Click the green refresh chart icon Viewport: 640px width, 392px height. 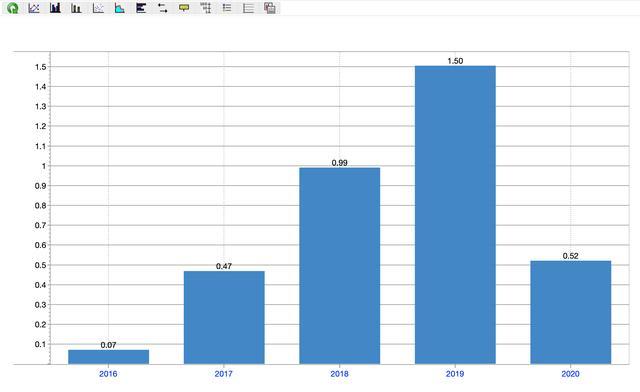pos(13,8)
